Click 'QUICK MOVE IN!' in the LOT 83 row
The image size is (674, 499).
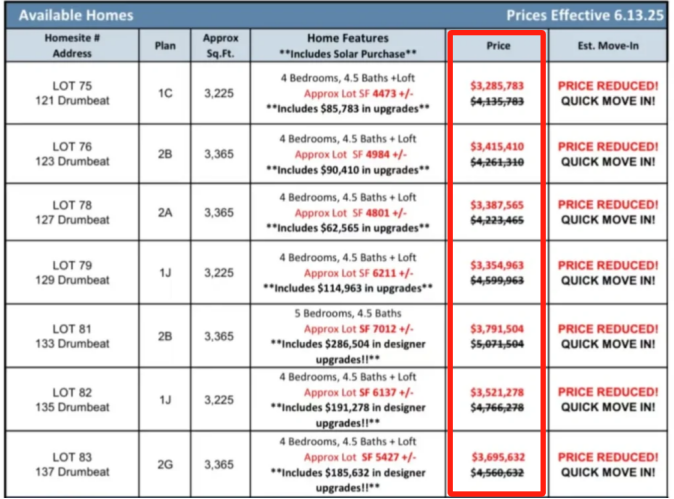608,472
